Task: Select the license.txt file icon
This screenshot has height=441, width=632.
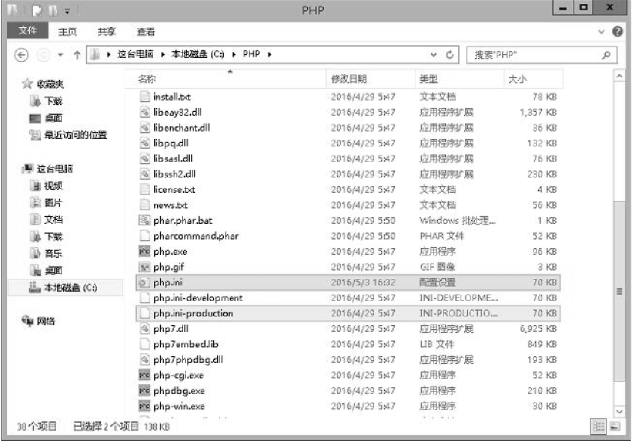Action: pyautogui.click(x=144, y=189)
